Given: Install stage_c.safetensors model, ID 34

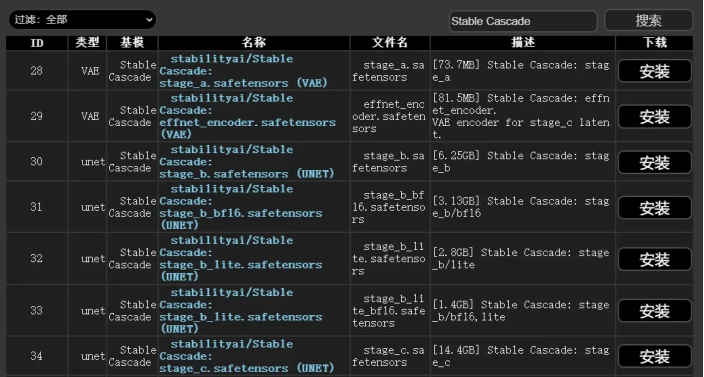Looking at the screenshot, I should (x=655, y=356).
